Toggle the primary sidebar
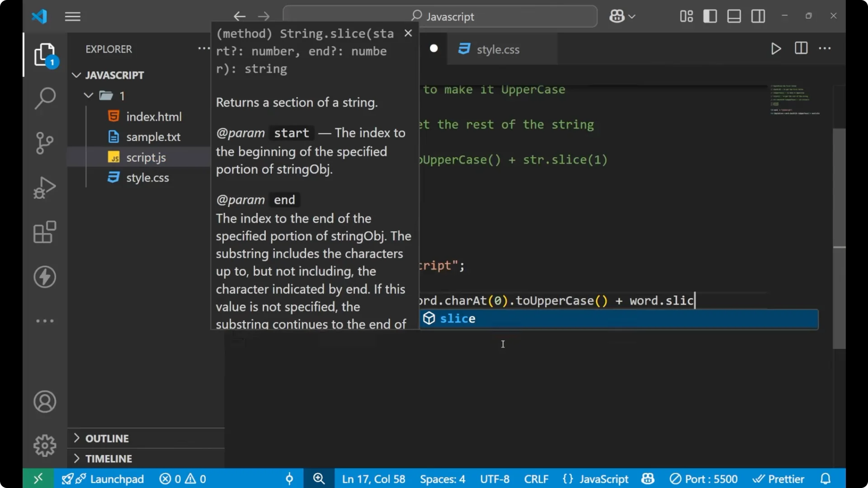 710,16
